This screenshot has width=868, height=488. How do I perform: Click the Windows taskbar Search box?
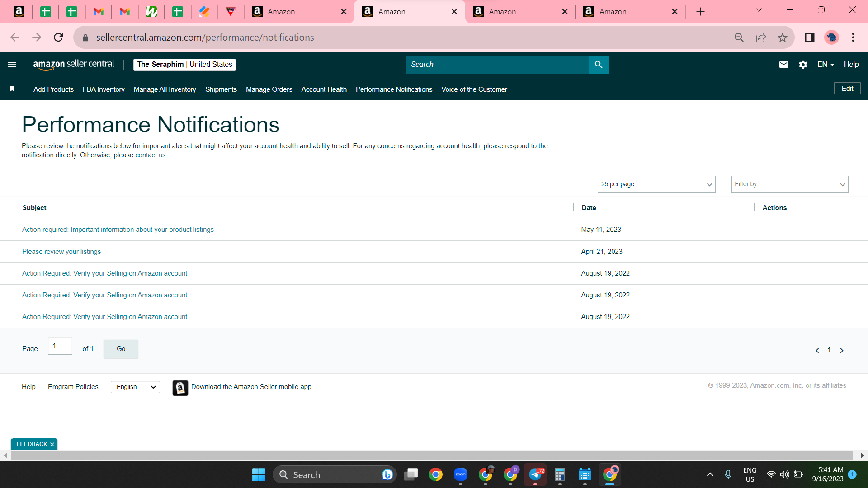(x=335, y=475)
